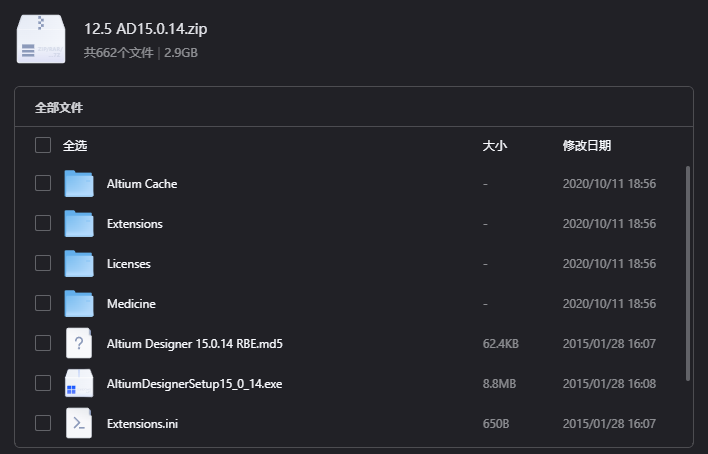Click the zip archive file icon
The image size is (708, 454).
tap(41, 39)
